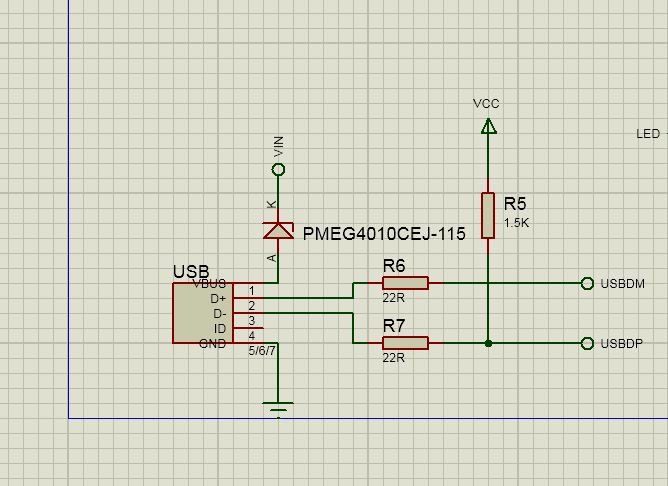Click the USBDP net label text
668x486 pixels.
pos(620,344)
